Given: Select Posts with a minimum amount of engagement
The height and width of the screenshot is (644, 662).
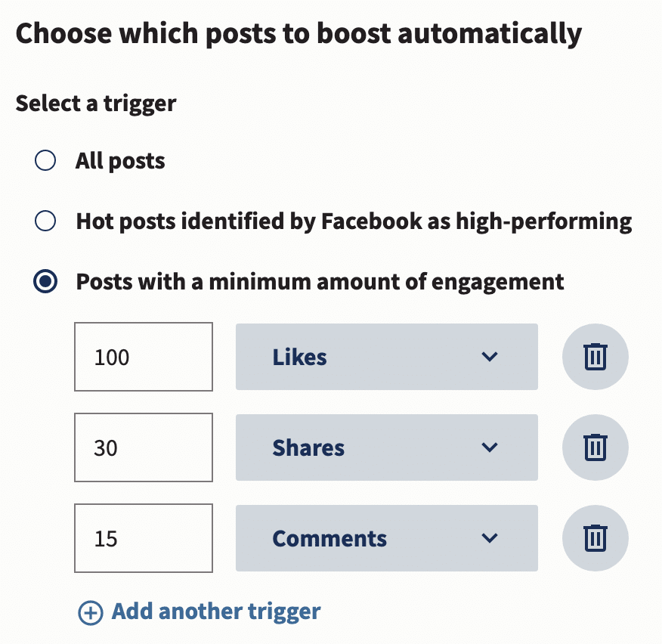Looking at the screenshot, I should coord(45,281).
